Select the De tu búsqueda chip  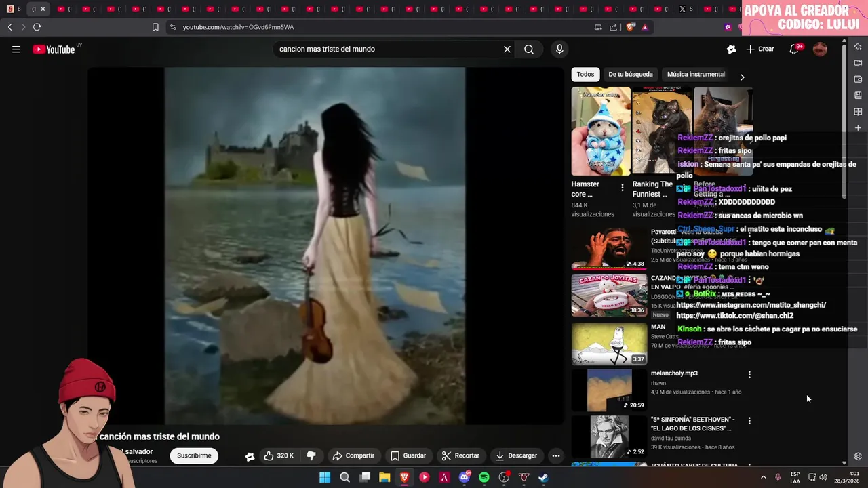(x=631, y=75)
